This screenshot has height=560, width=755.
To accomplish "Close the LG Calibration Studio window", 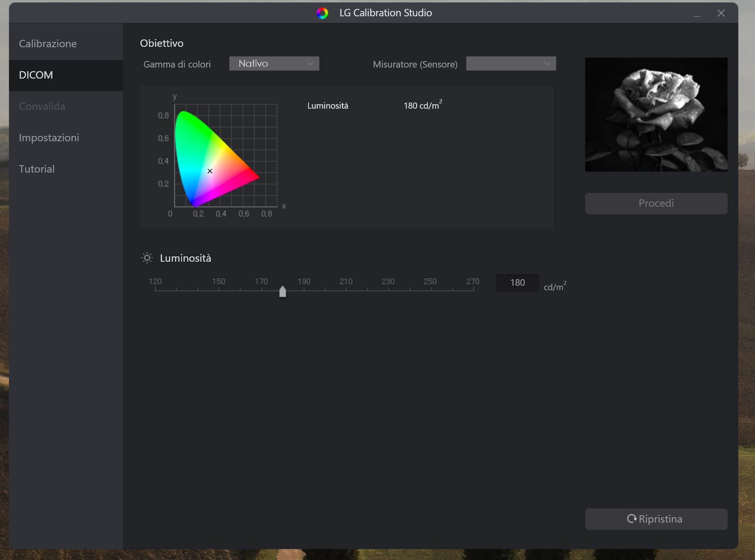I will pos(721,13).
